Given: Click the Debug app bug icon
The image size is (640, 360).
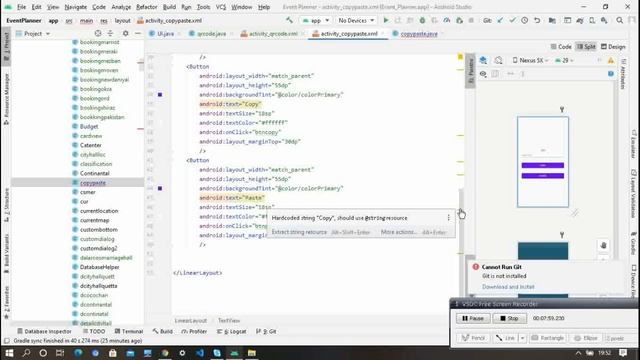Looking at the screenshot, I should [x=422, y=20].
